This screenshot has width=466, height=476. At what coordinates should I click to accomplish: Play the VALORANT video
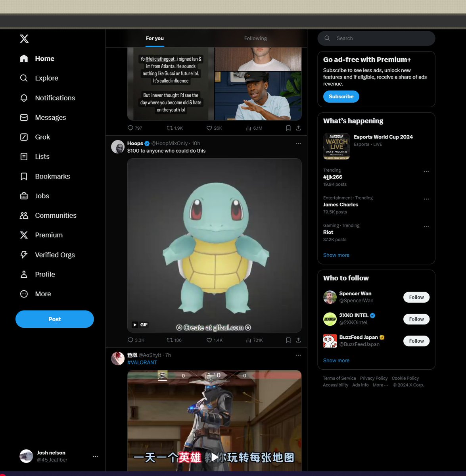215,457
